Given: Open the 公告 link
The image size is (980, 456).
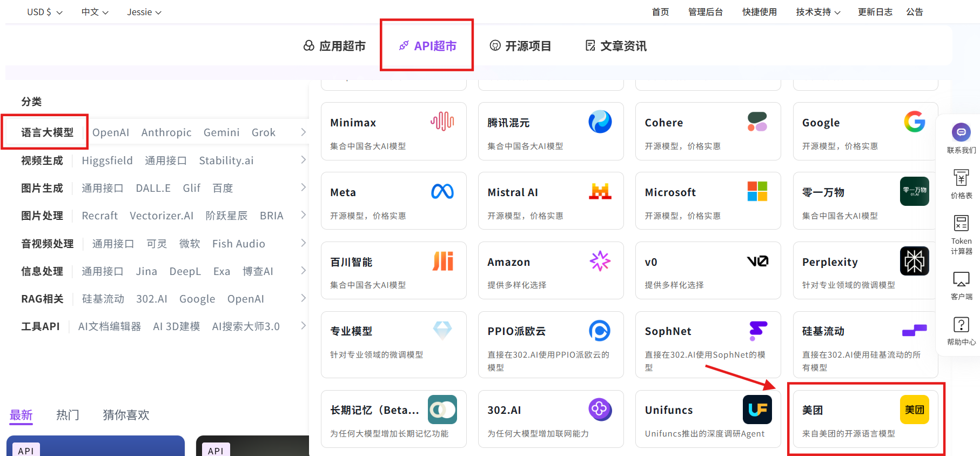Looking at the screenshot, I should point(914,12).
